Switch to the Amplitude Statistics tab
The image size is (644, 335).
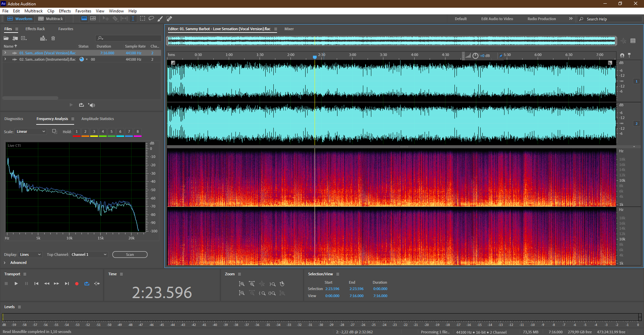(x=98, y=119)
